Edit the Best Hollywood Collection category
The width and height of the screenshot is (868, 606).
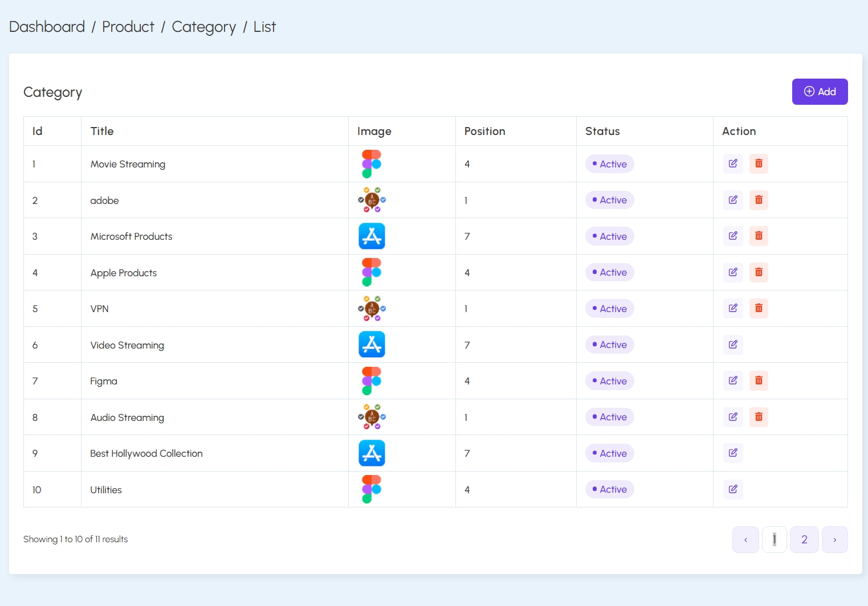coord(733,453)
